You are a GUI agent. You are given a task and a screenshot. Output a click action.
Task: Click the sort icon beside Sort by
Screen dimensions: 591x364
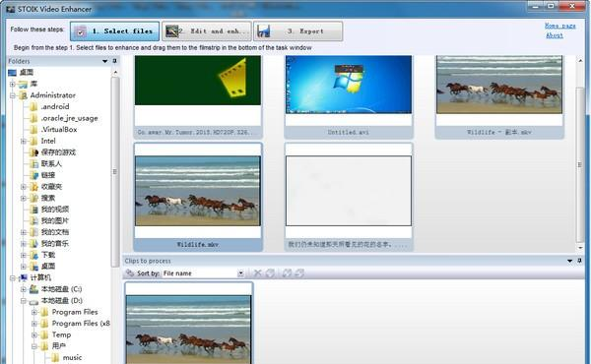coord(130,273)
